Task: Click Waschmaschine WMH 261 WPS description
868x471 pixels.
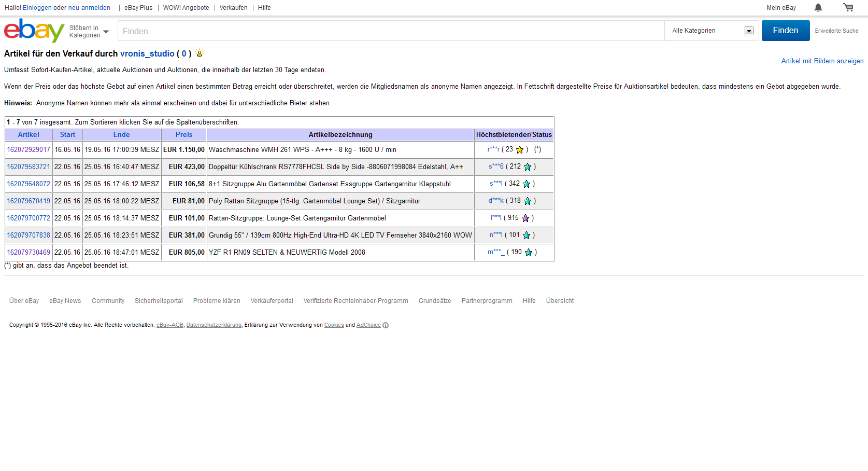Action: (303, 149)
